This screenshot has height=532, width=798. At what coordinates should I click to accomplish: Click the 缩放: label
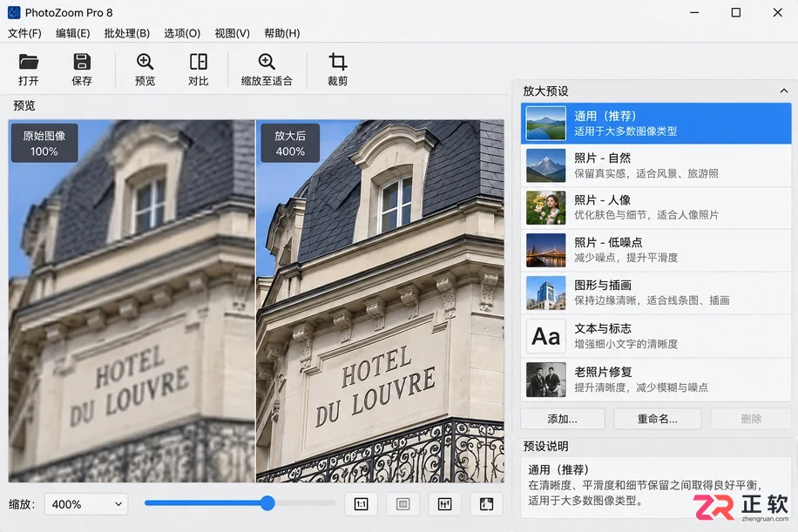point(22,504)
